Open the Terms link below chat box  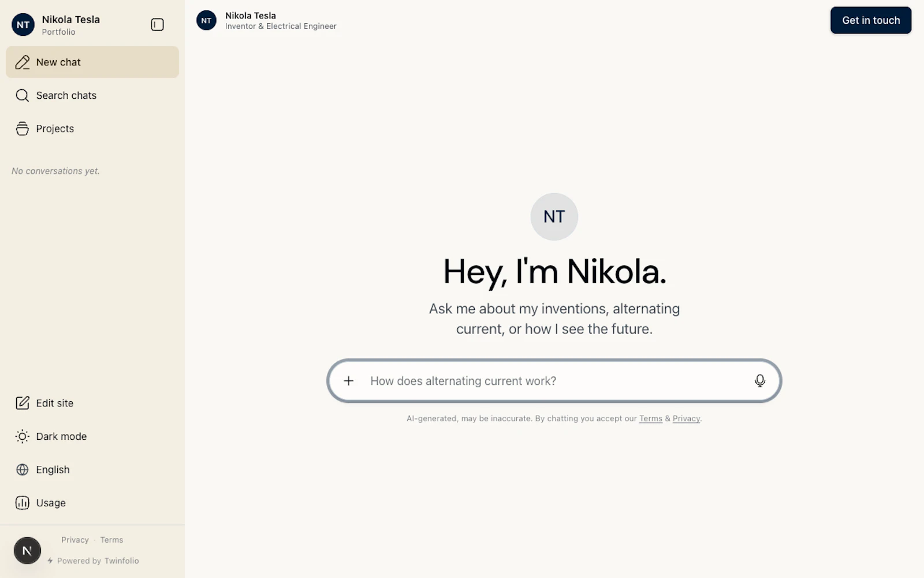(650, 418)
